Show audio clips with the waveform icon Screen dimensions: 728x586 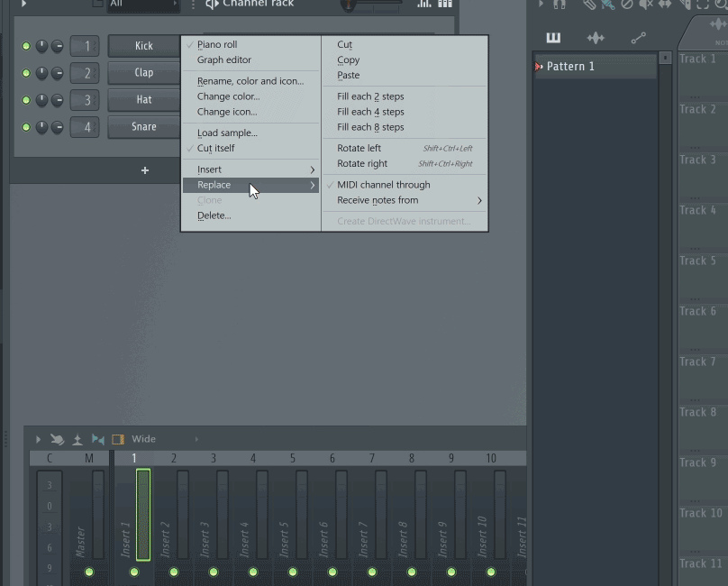pos(596,38)
